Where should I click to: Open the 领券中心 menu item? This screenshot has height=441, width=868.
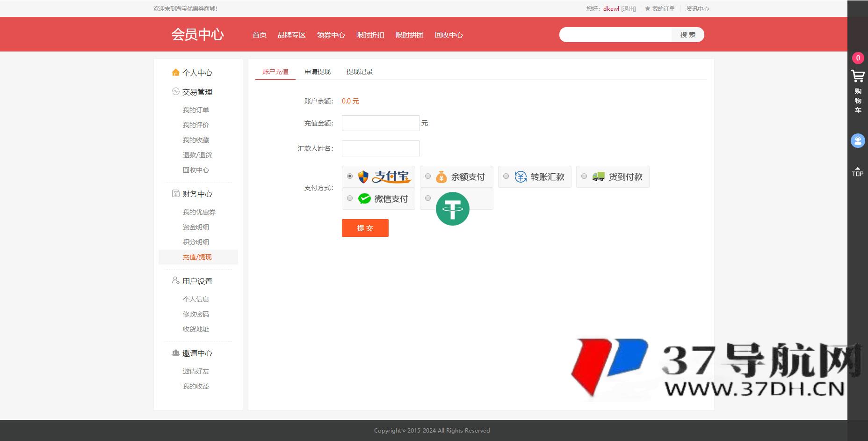point(331,35)
